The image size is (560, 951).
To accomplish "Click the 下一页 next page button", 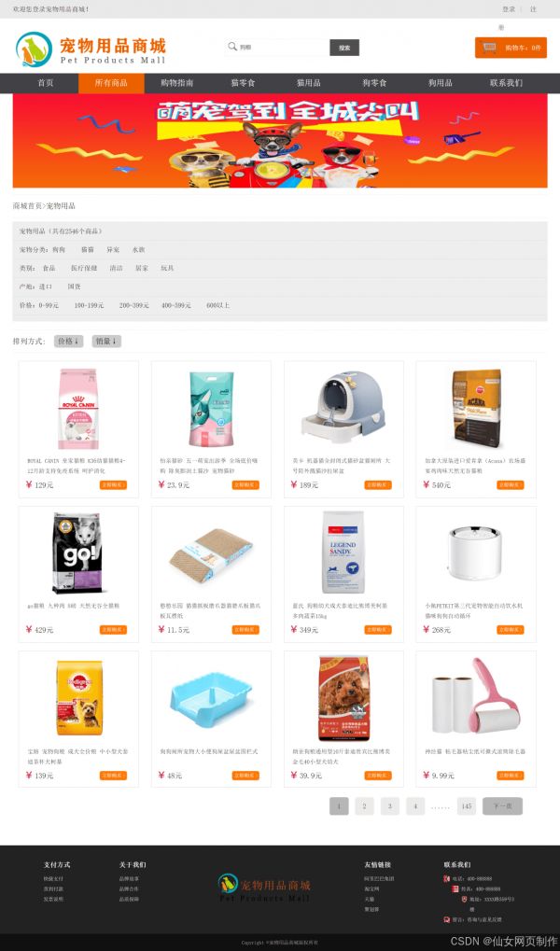I will 502,806.
